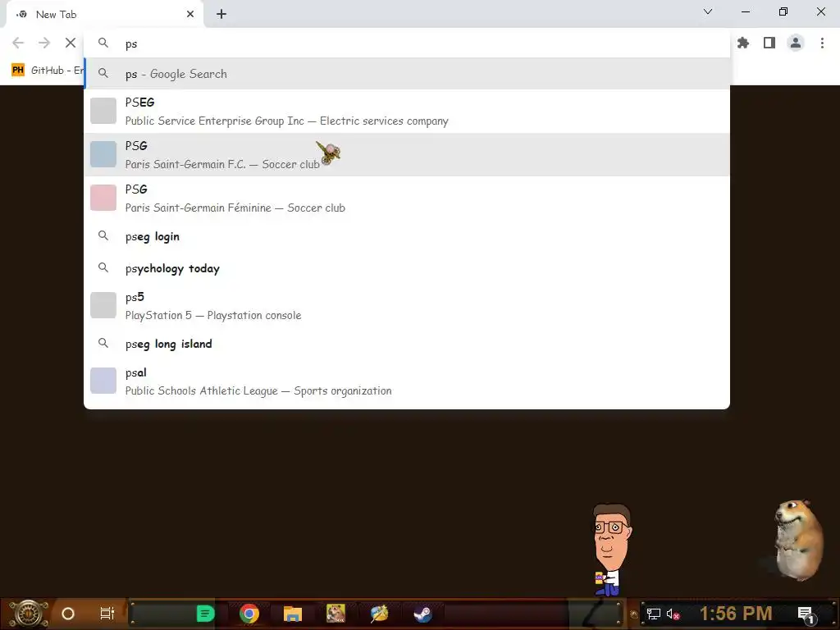Select PSG Paris Saint-Germain F.C. suggestion
Screen dimensions: 840x630
(407, 155)
